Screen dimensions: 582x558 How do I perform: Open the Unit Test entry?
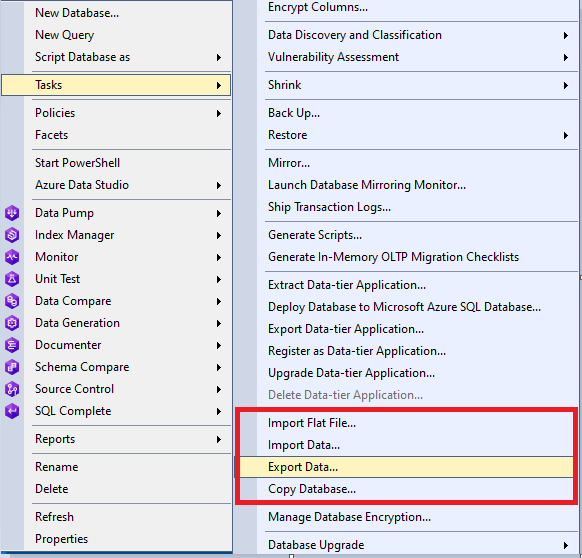tap(58, 279)
